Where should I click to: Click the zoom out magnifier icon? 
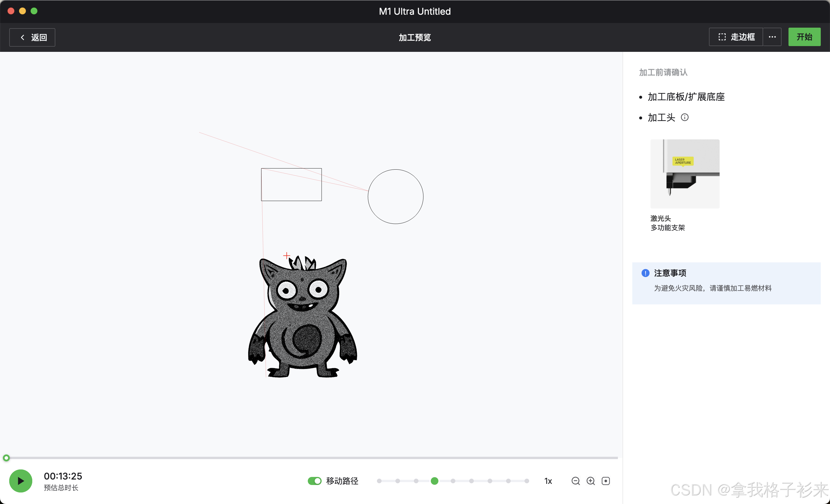click(576, 481)
